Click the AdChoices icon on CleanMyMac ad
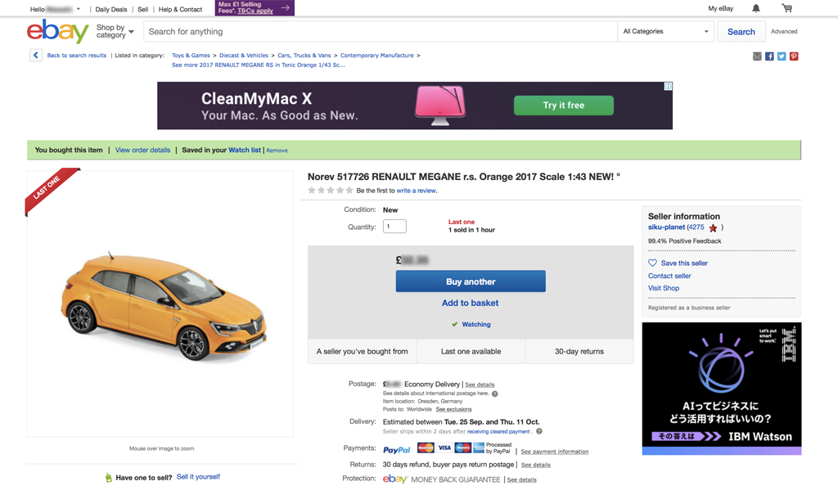Viewport: 838px width, 504px height. pos(668,86)
